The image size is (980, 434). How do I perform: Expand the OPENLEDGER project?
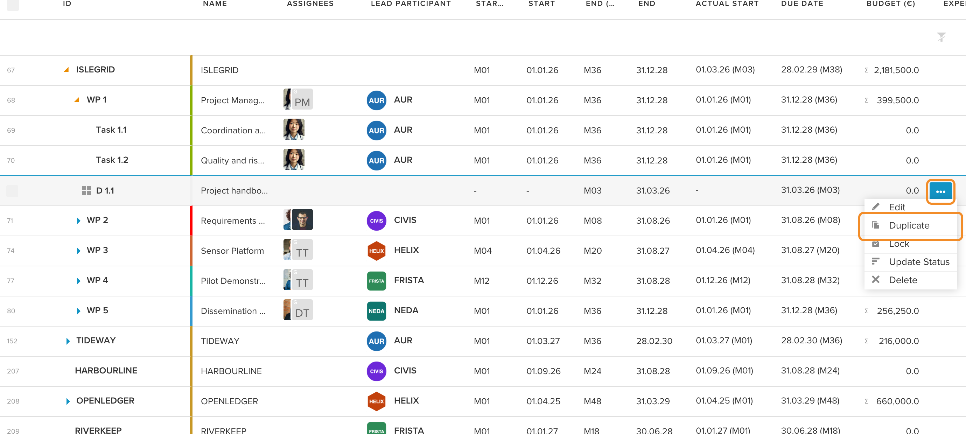[x=68, y=401]
